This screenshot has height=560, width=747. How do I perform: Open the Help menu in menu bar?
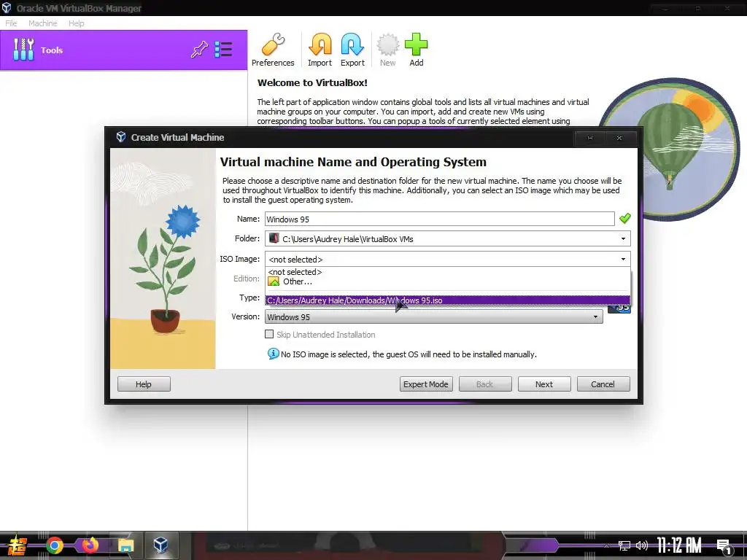click(x=76, y=23)
